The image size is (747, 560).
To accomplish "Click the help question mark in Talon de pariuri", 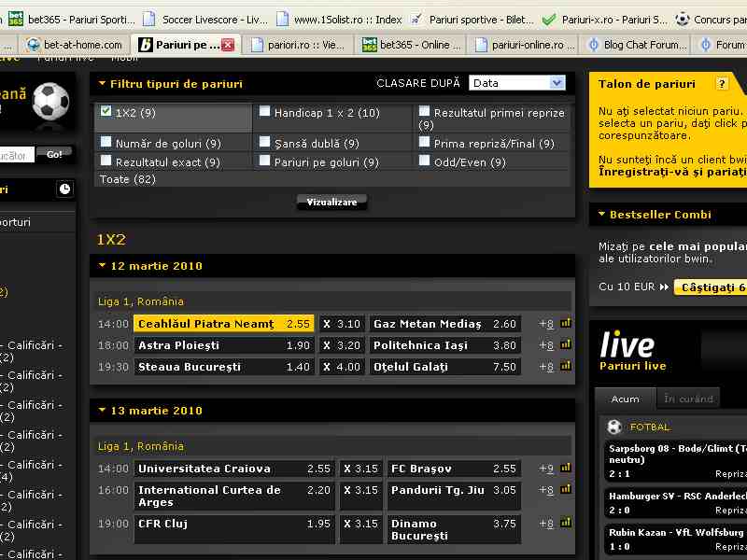I will pos(722,84).
